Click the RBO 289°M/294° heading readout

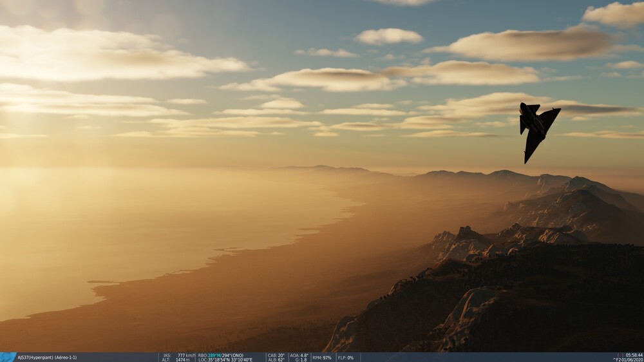220,356
